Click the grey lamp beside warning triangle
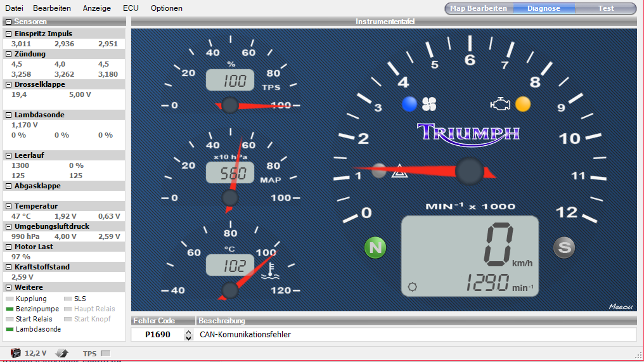 (378, 171)
